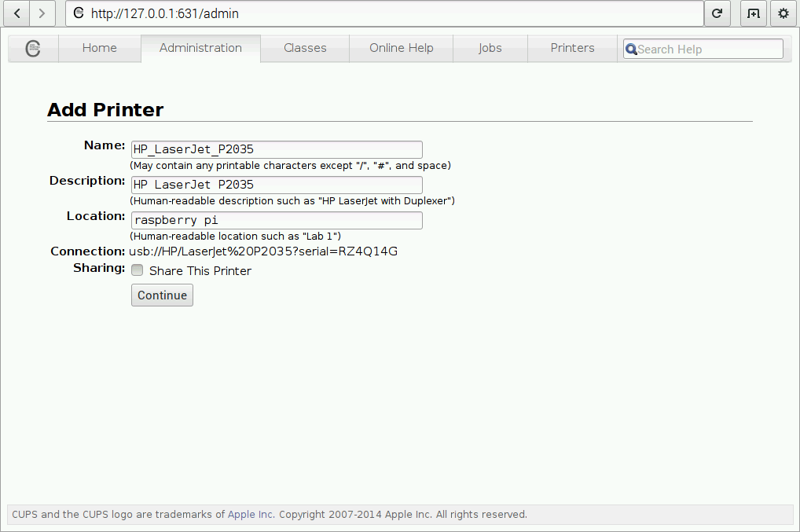Click the Continue button
The width and height of the screenshot is (800, 532).
pos(162,295)
